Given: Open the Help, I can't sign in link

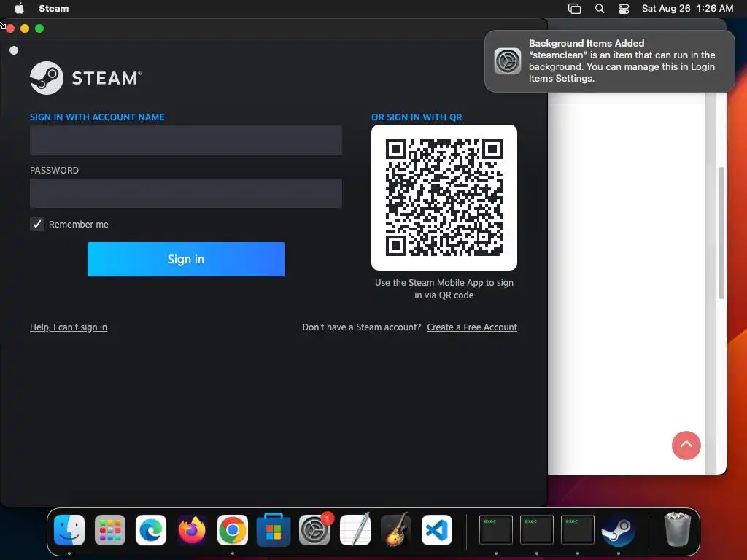Looking at the screenshot, I should 69,327.
